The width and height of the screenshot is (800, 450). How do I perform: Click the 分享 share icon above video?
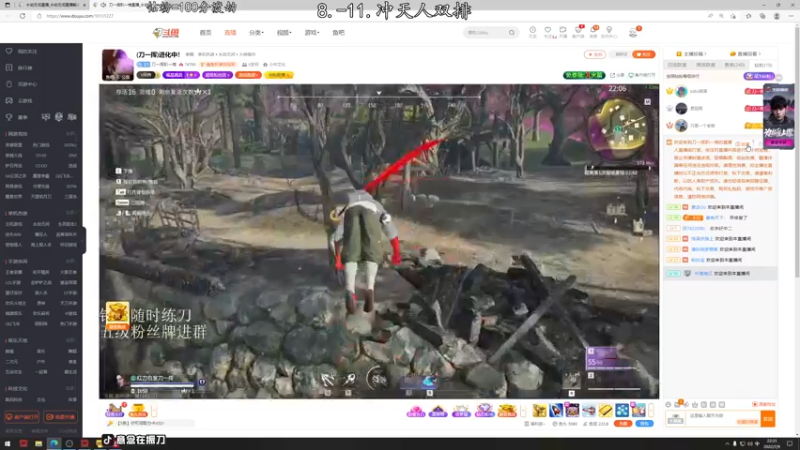pyautogui.click(x=617, y=75)
